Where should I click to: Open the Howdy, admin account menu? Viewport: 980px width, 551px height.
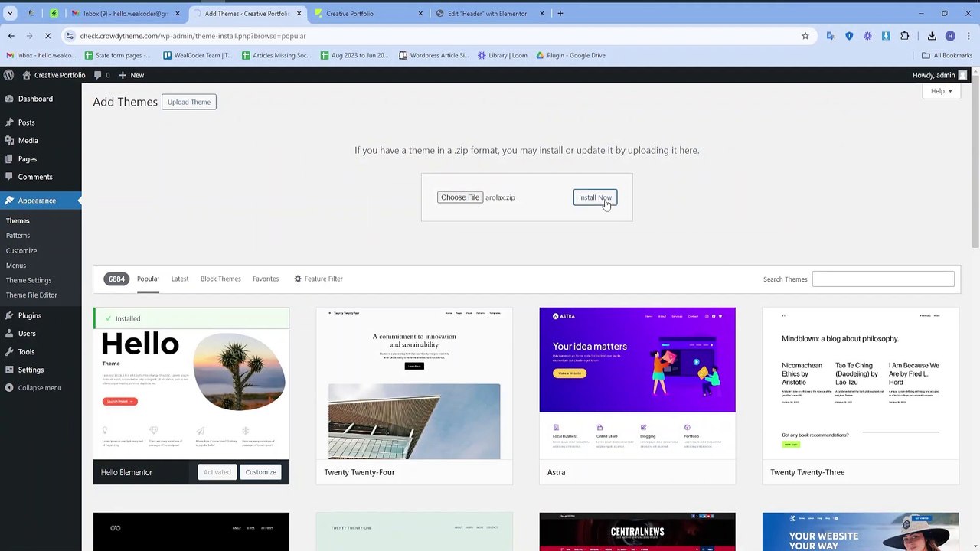click(x=939, y=75)
